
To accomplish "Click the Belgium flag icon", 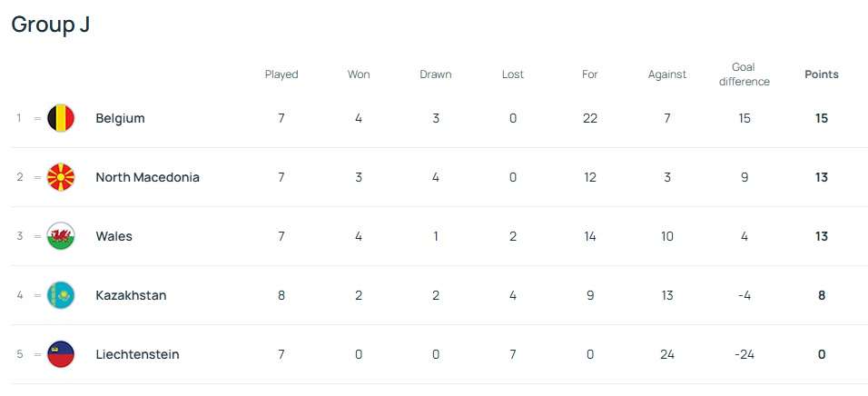I will click(61, 118).
